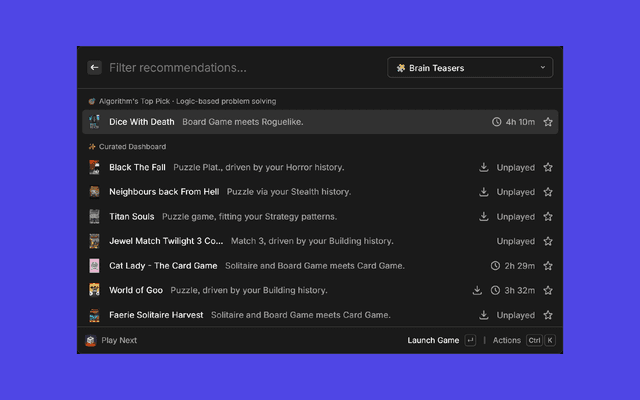Favorite Cat Lady - The Card Game
Viewport: 640px width, 400px height.
click(548, 266)
